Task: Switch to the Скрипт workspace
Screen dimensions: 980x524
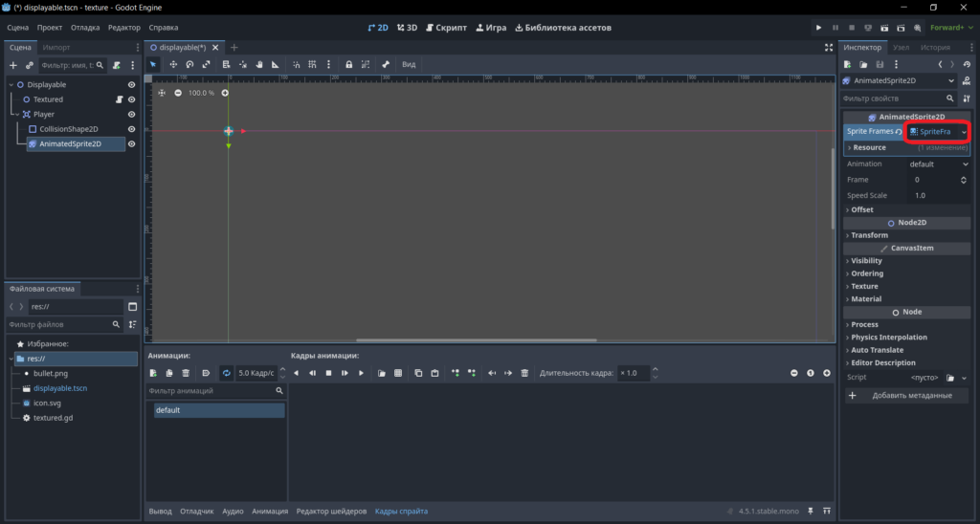Action: [446, 28]
